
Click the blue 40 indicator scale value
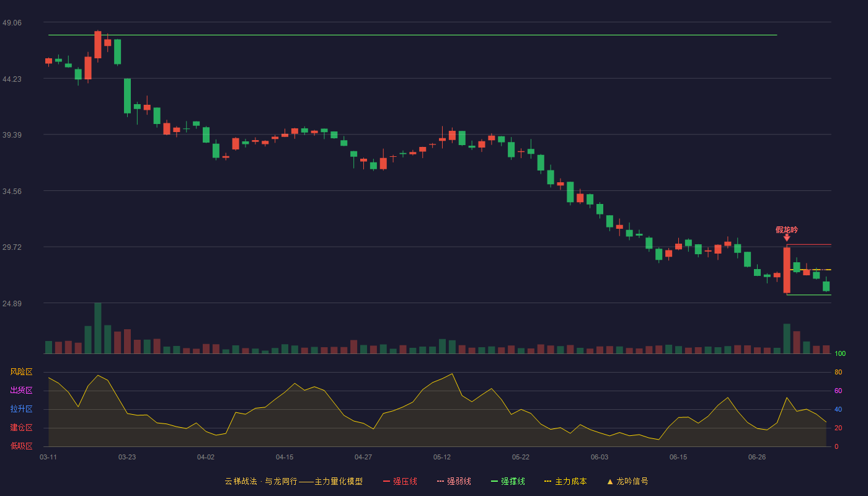click(838, 409)
